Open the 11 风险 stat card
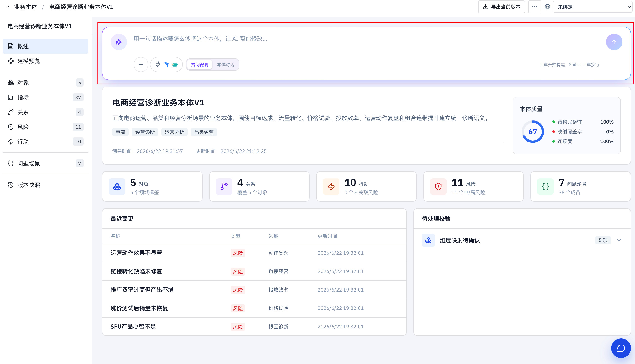 [474, 186]
